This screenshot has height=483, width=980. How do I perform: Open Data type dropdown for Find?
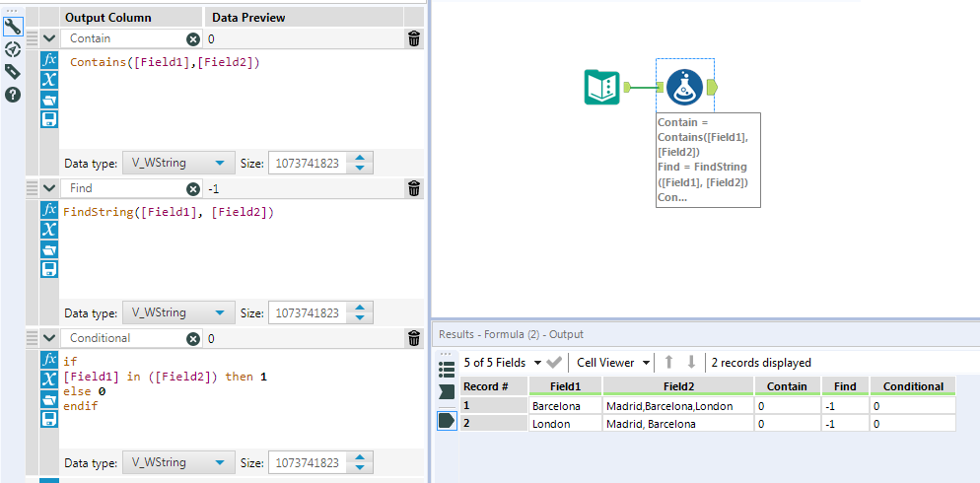178,313
